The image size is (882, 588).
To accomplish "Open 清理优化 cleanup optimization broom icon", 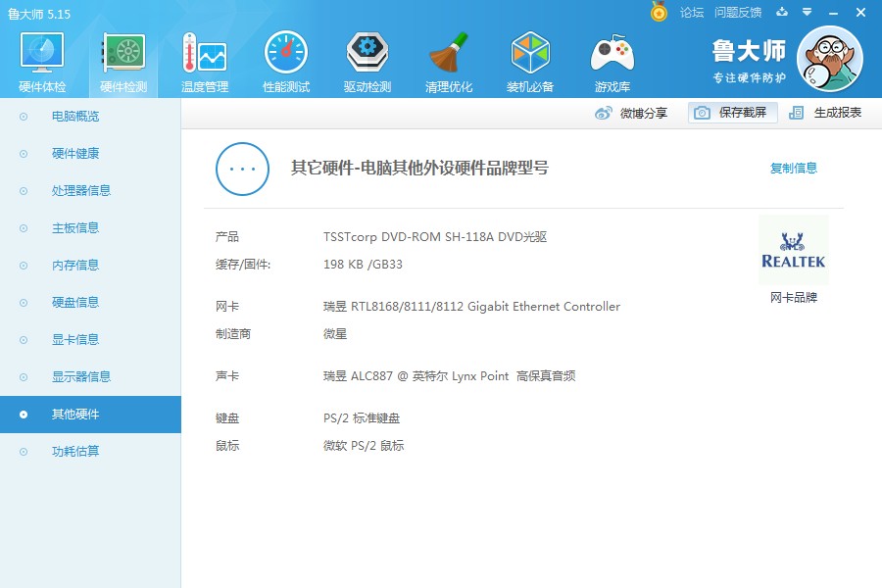I will pos(448,62).
